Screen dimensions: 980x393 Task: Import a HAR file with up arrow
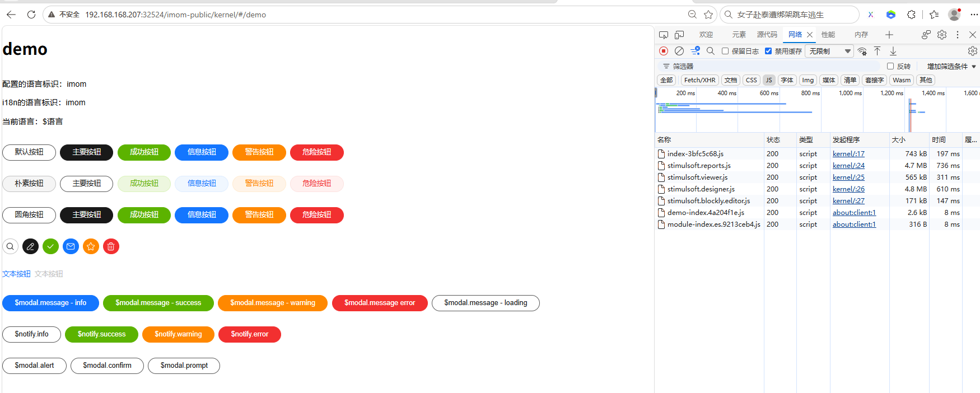point(878,51)
